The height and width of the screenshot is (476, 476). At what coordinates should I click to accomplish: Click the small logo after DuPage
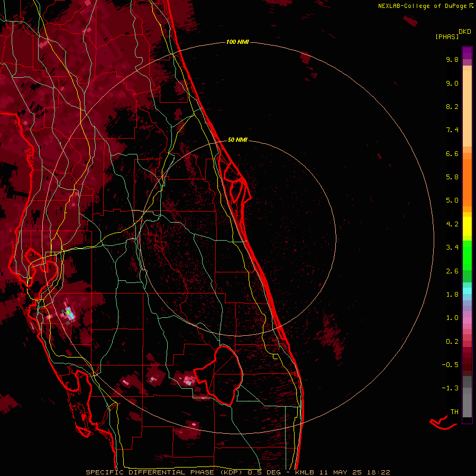click(x=471, y=5)
